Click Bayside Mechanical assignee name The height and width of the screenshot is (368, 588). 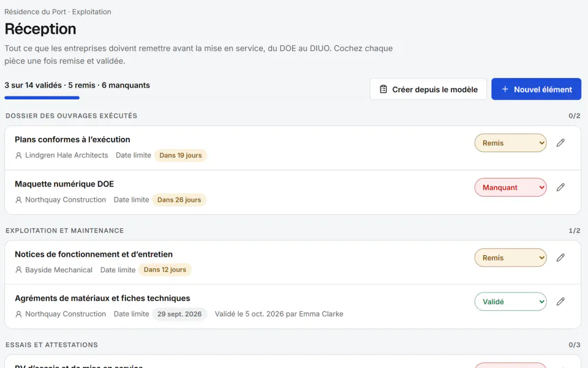59,270
